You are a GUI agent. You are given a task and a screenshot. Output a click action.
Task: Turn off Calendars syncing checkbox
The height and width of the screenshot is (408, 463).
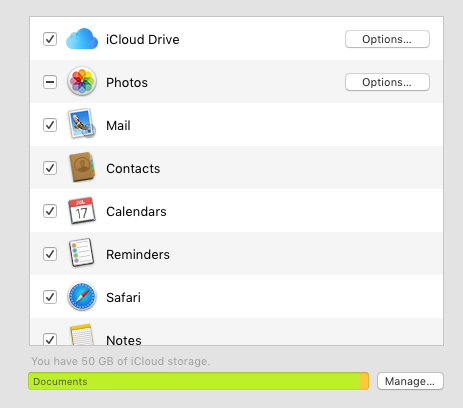(50, 211)
